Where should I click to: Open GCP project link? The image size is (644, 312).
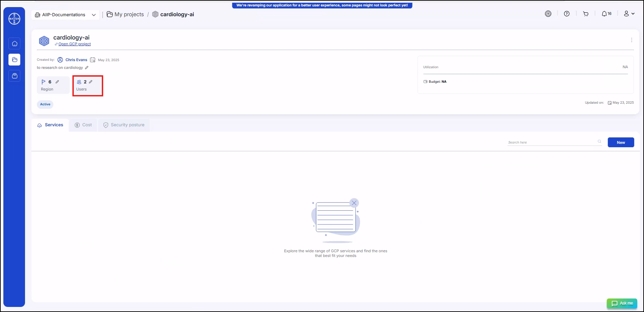pos(74,44)
